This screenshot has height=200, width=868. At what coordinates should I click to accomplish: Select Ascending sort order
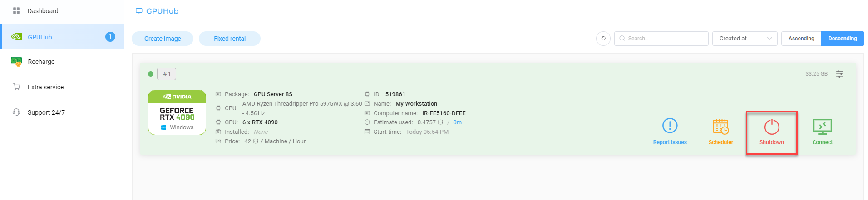pyautogui.click(x=801, y=39)
